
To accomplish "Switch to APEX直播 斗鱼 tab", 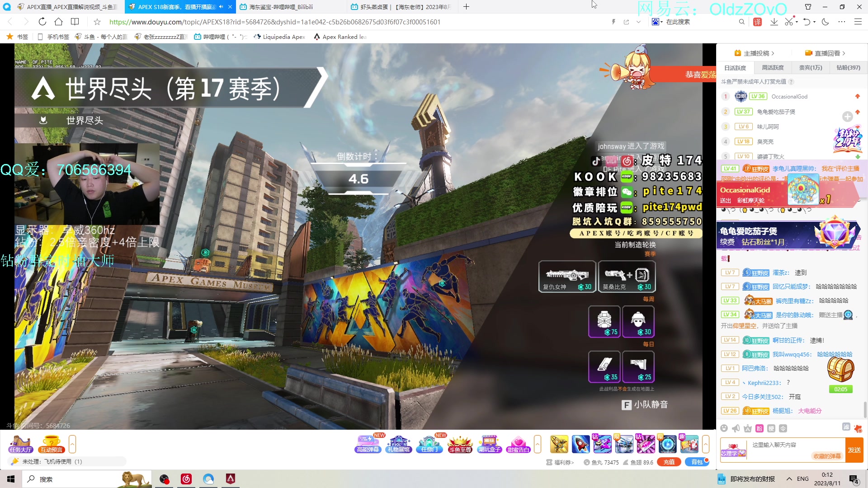I will tap(67, 7).
